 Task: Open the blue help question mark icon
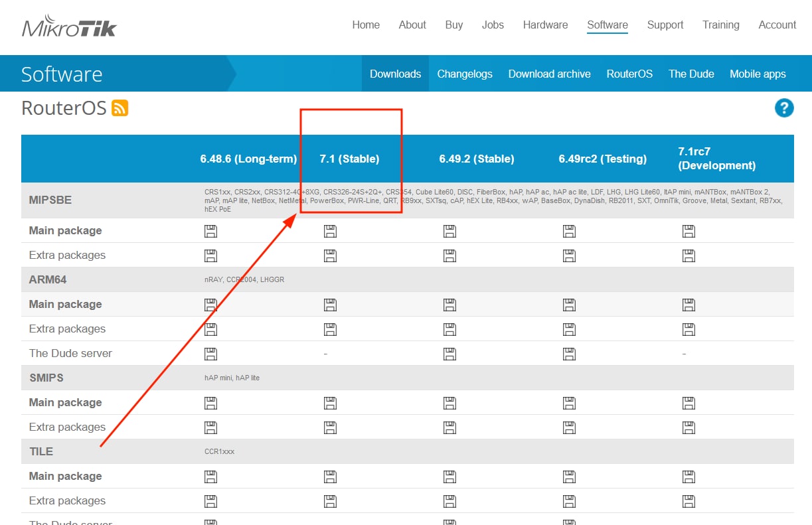coord(784,108)
